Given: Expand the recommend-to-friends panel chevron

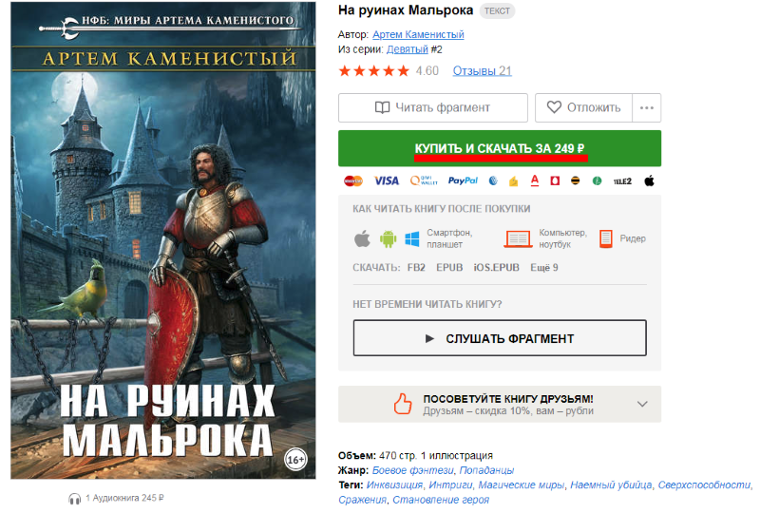Looking at the screenshot, I should 642,404.
